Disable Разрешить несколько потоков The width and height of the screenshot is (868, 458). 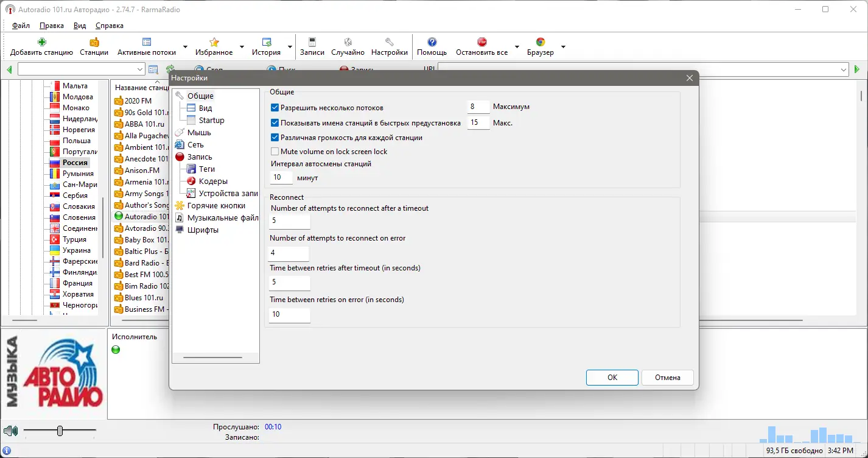275,106
